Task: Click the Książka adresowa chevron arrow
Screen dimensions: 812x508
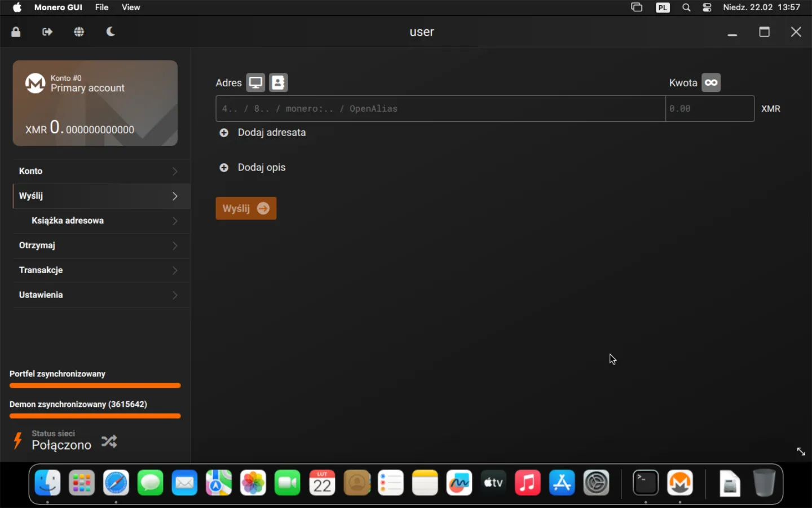Action: 175,221
